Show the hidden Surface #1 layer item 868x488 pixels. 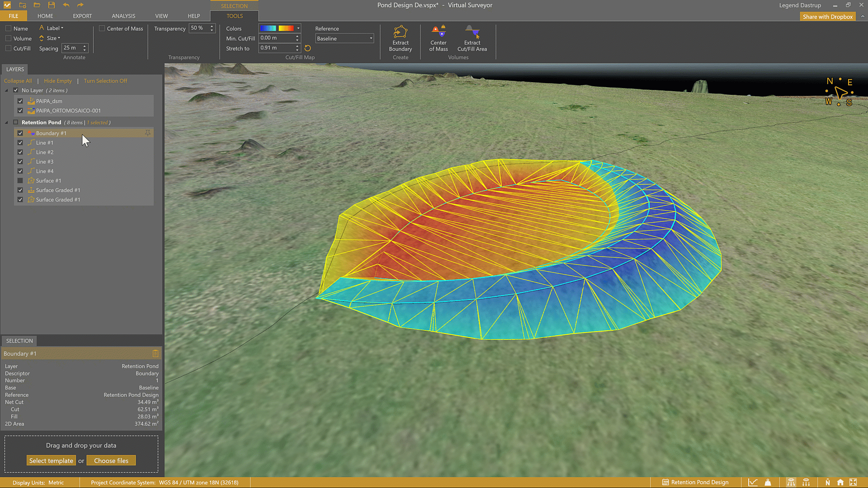tap(20, 181)
